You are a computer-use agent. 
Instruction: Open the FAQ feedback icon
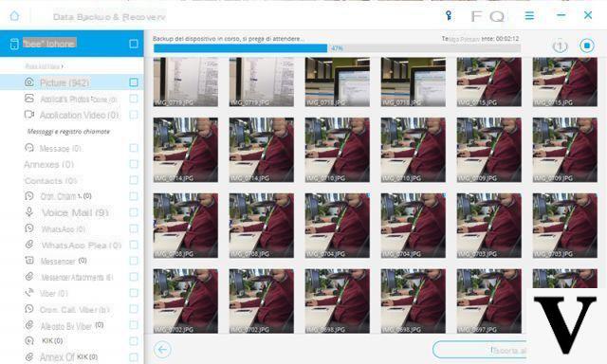pyautogui.click(x=487, y=16)
